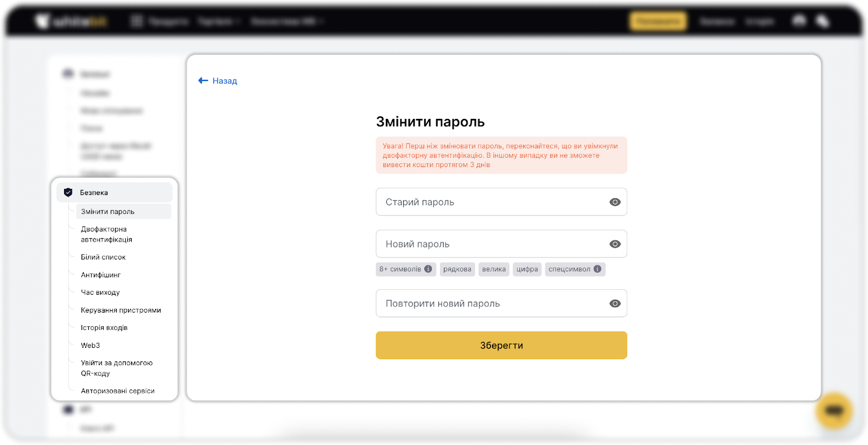868x445 pixels.
Task: Click info icon on спецсимвол chip
Action: coord(597,269)
